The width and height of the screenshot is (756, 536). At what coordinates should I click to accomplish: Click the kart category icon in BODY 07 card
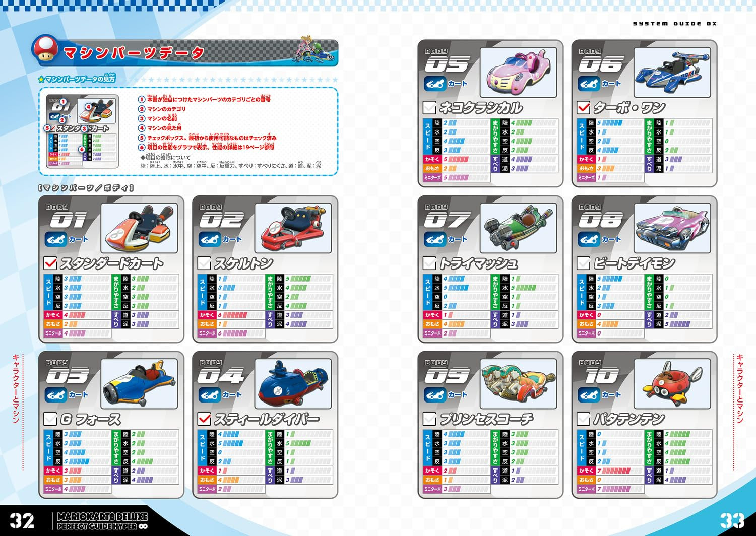(x=435, y=239)
